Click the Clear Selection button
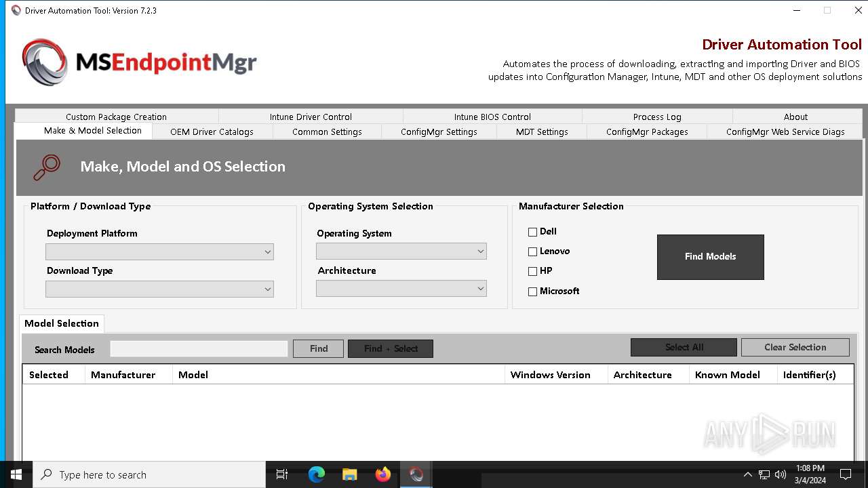This screenshot has width=868, height=488. pos(795,347)
